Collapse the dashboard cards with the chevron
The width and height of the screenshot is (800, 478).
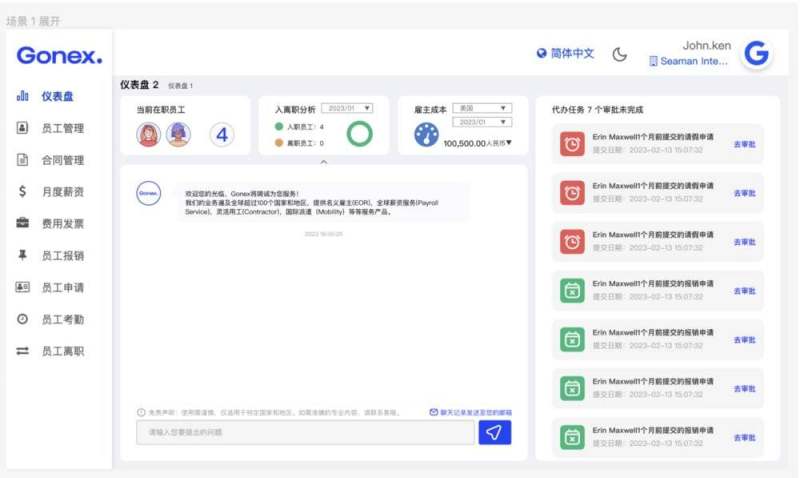coord(323,160)
